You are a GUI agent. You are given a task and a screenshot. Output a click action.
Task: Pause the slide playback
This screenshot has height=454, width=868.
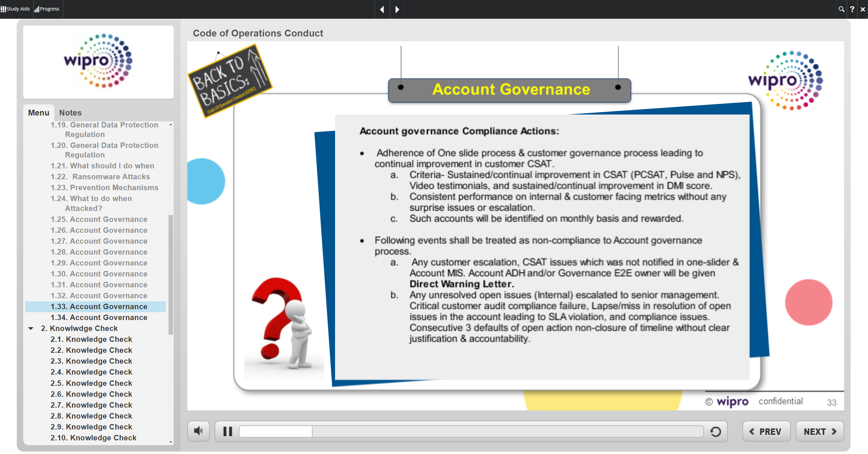pyautogui.click(x=228, y=432)
